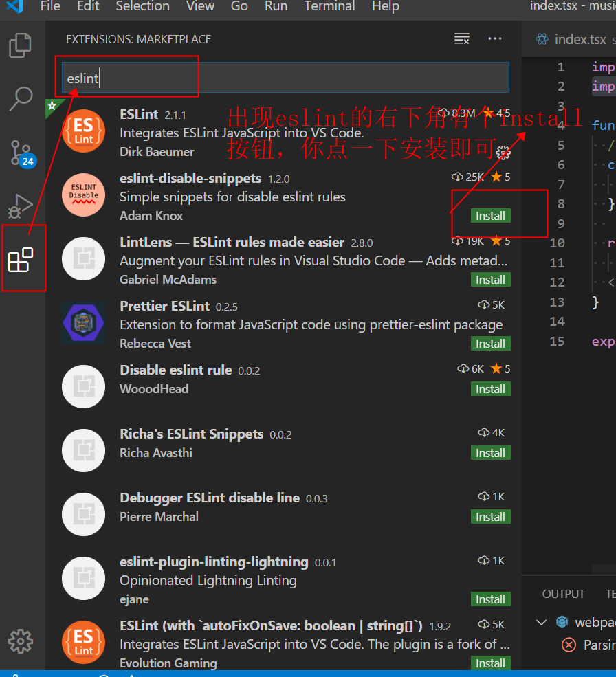
Task: Click the Prettier ESLint extension logo
Action: coord(83,322)
